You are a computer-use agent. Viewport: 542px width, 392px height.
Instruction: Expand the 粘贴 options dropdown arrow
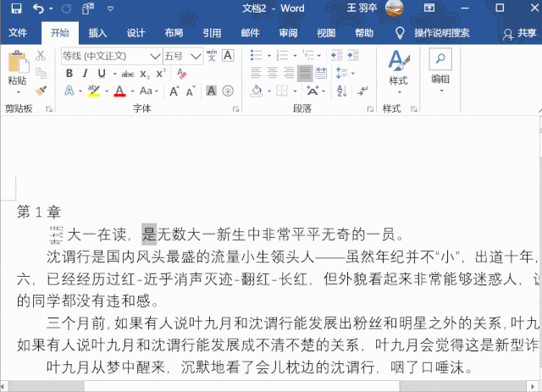click(18, 92)
